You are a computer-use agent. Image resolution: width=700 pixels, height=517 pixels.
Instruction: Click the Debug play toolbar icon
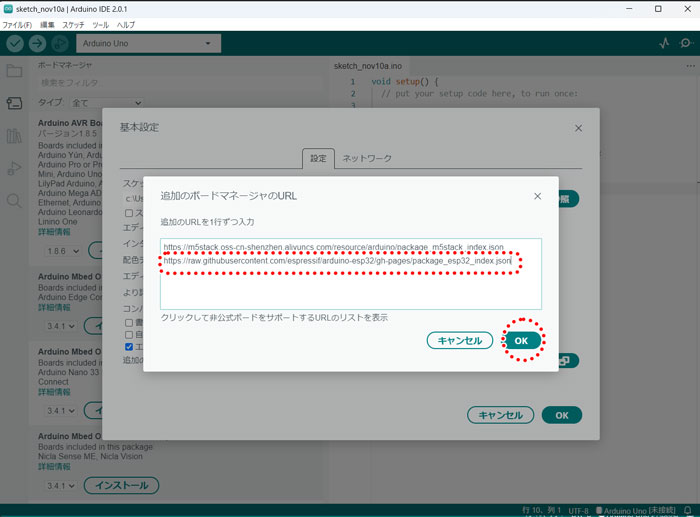(x=60, y=43)
